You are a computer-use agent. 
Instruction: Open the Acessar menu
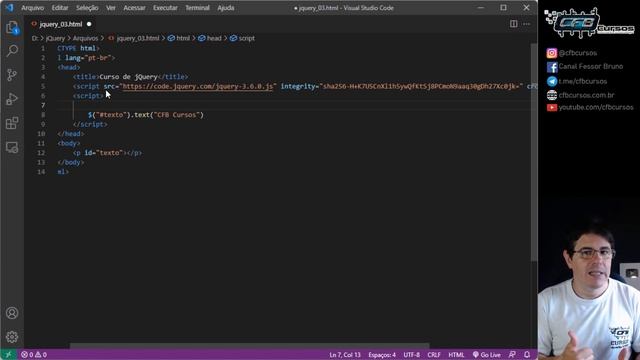(134, 8)
